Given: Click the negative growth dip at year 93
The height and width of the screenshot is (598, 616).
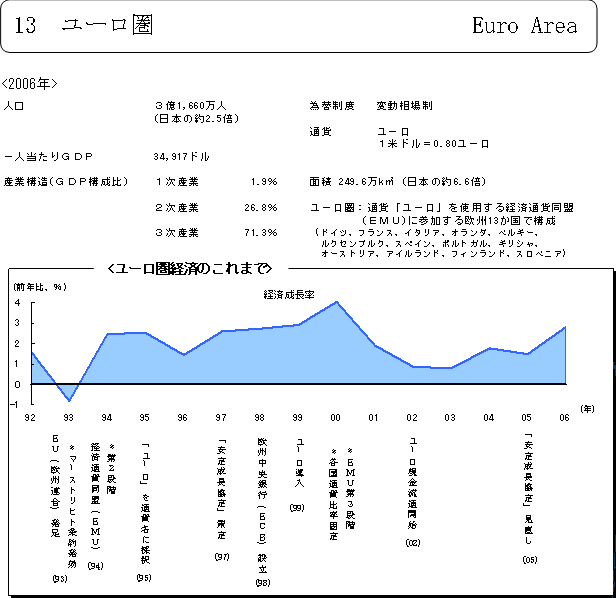Looking at the screenshot, I should pyautogui.click(x=69, y=400).
